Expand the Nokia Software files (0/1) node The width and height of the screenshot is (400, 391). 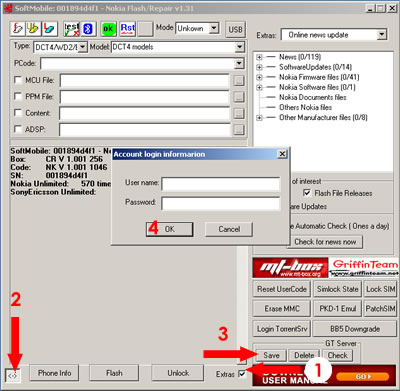click(x=259, y=87)
